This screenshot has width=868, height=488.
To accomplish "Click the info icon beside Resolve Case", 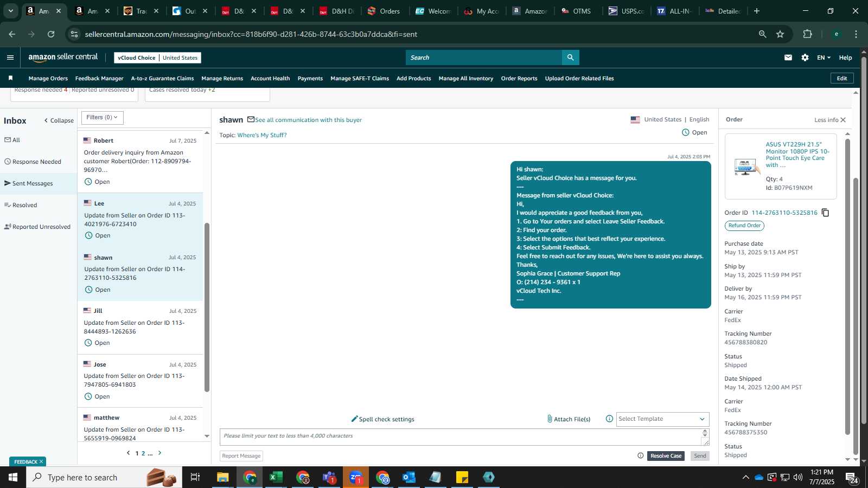I will point(640,455).
